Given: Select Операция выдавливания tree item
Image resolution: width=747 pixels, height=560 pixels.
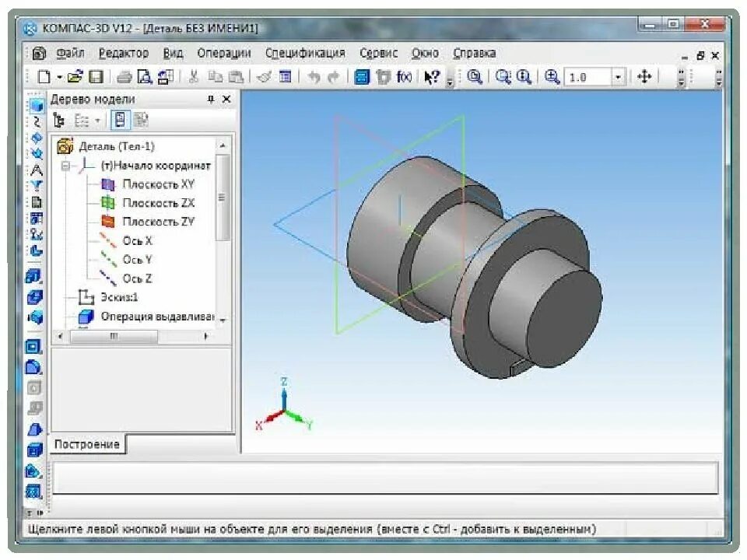Looking at the screenshot, I should pos(157,317).
